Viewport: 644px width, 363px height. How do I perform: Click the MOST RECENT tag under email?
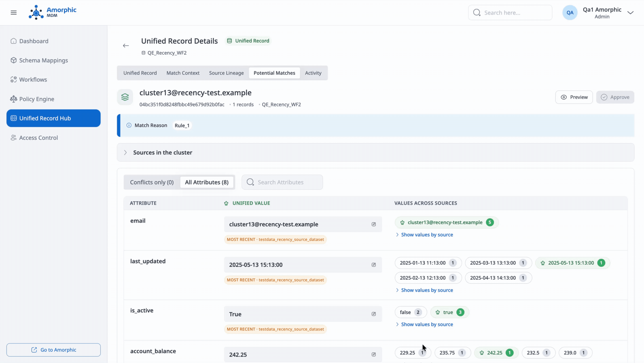pyautogui.click(x=275, y=239)
